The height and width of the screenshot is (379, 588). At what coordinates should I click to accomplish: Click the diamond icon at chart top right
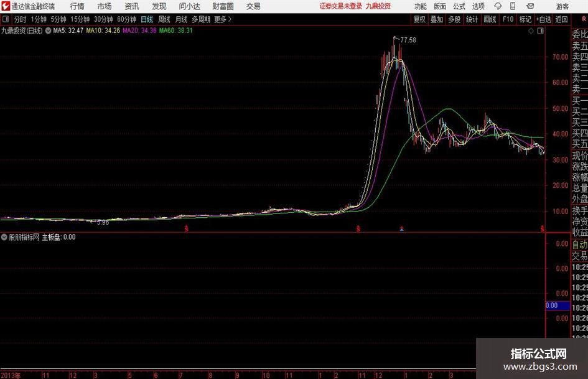(531, 31)
